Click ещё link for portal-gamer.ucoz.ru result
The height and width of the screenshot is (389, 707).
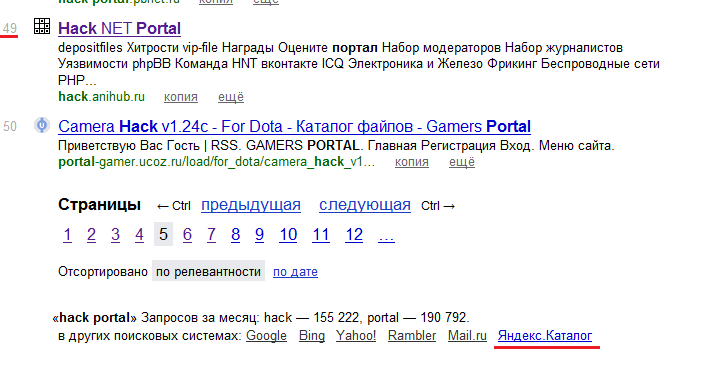(x=462, y=162)
